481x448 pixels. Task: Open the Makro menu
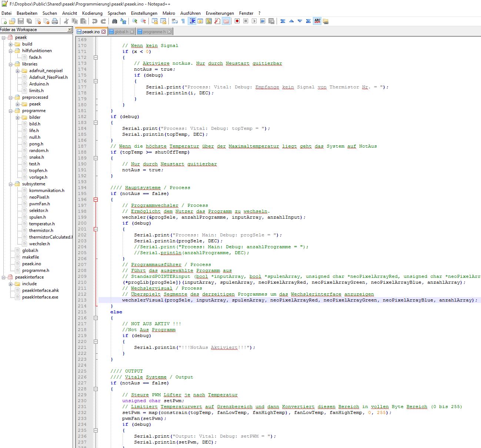[168, 13]
